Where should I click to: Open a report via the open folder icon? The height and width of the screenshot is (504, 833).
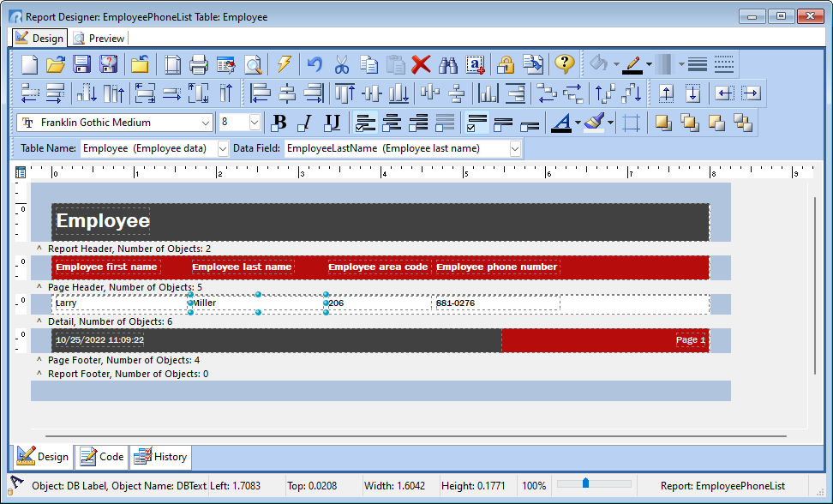coord(56,64)
